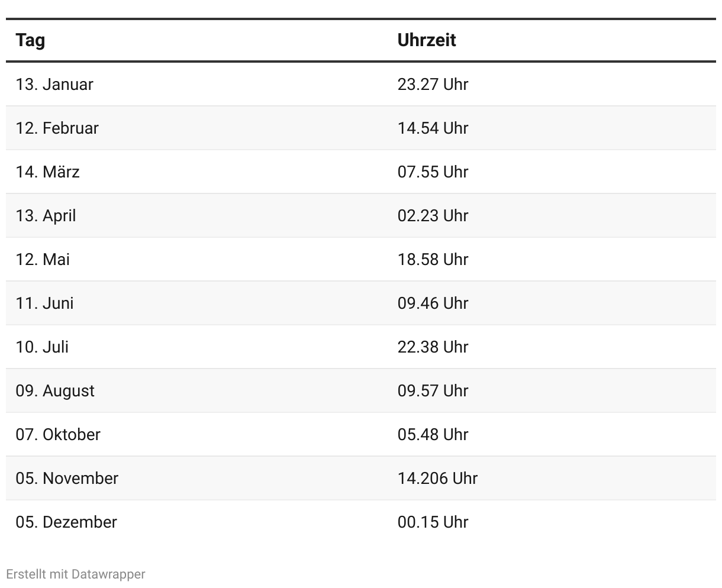Click the 07.55 Uhr entry
722x588 pixels.
click(x=433, y=172)
